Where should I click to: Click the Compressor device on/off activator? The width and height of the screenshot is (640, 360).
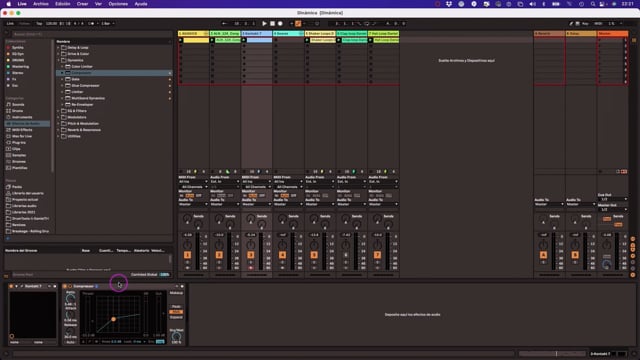[x=65, y=286]
